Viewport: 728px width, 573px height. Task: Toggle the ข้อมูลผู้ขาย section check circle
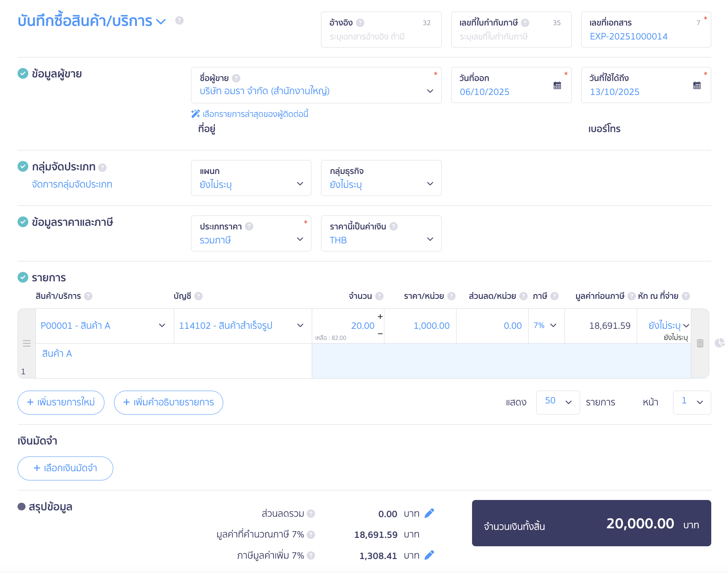[23, 73]
